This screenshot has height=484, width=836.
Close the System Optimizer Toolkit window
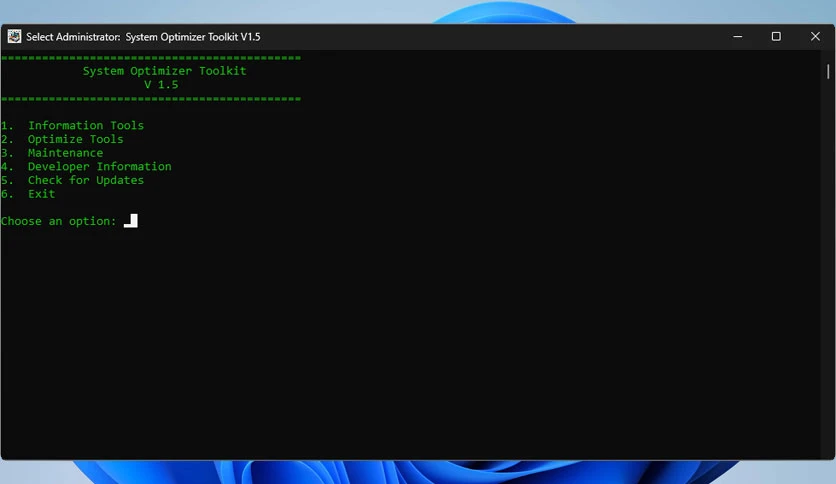(815, 37)
